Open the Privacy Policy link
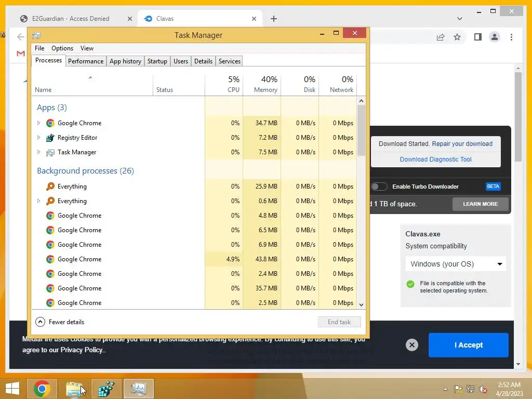Screen dimensions: 532x399 click(82, 350)
